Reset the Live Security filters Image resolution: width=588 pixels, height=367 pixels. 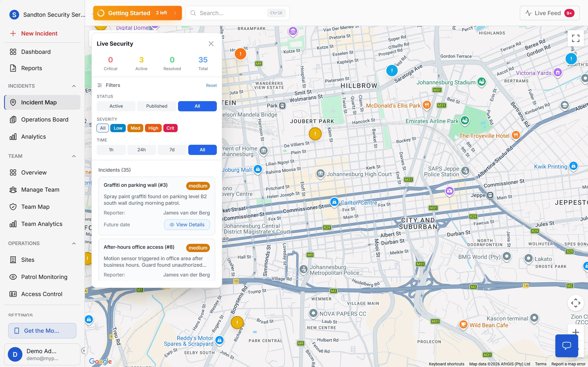211,85
